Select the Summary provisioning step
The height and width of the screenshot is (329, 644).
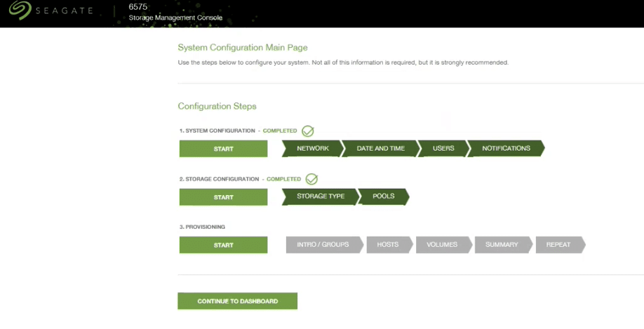pyautogui.click(x=504, y=244)
